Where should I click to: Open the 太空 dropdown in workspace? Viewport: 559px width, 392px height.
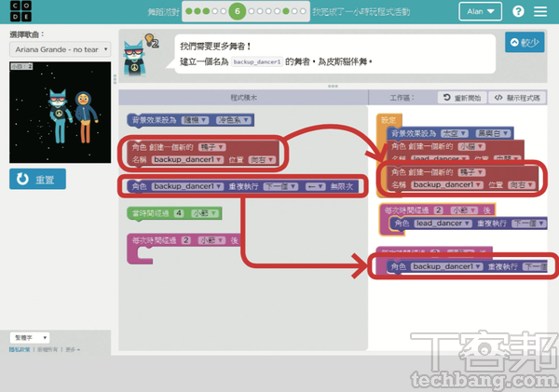pyautogui.click(x=455, y=134)
